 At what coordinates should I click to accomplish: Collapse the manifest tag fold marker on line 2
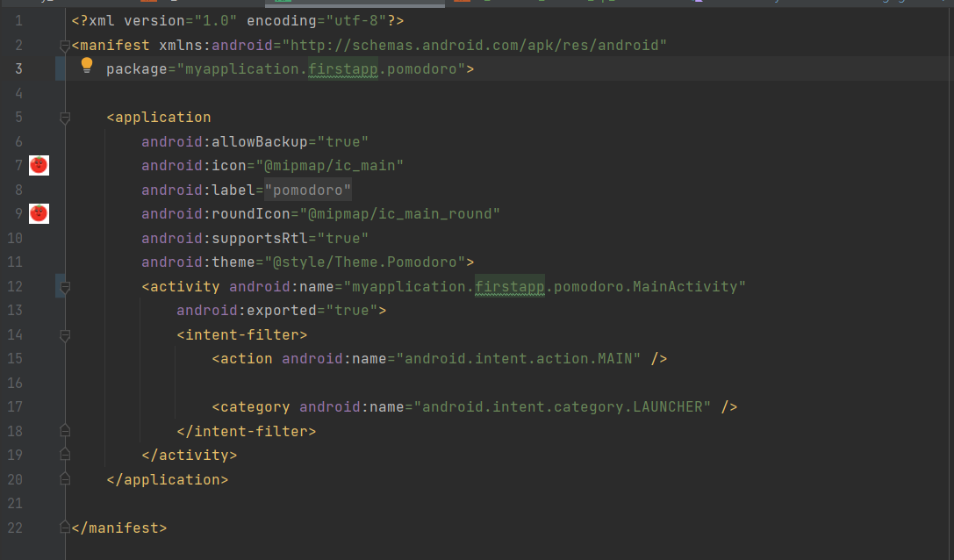click(65, 46)
